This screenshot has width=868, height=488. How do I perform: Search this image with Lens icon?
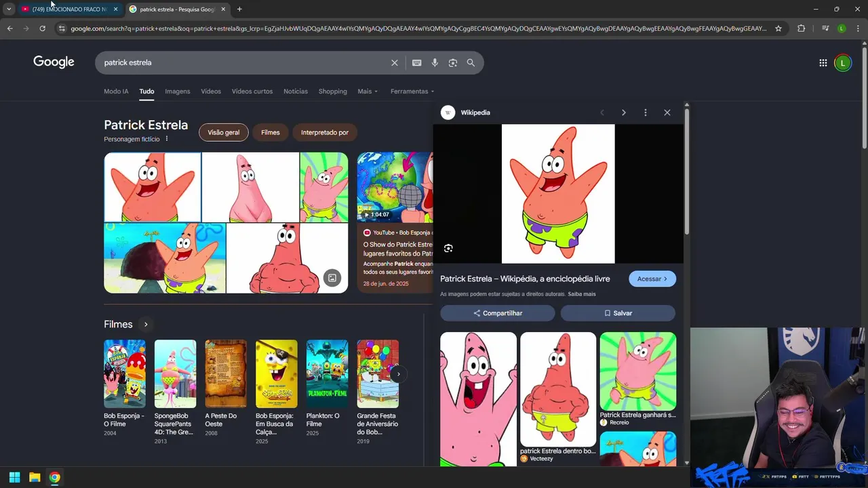coord(448,248)
